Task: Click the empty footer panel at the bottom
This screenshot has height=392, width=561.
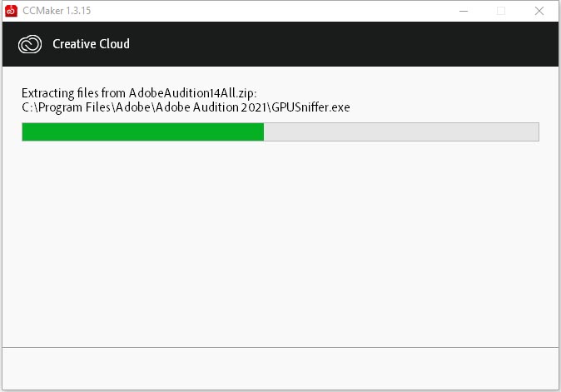Action: click(x=280, y=369)
